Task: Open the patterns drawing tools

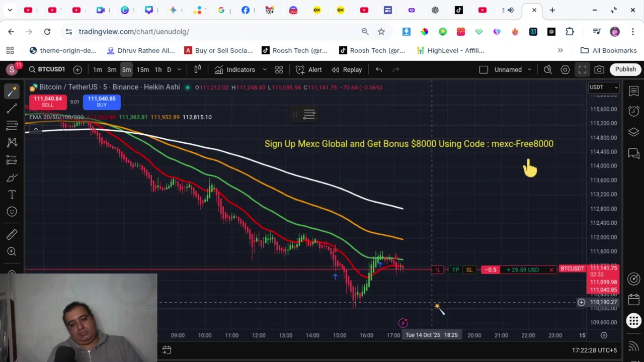Action: (x=12, y=143)
